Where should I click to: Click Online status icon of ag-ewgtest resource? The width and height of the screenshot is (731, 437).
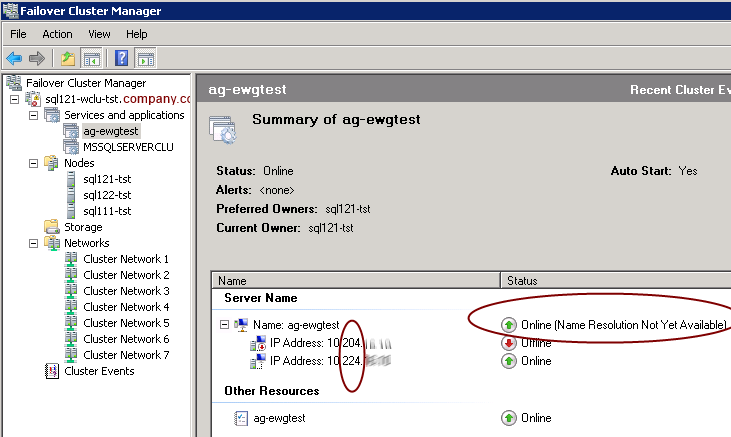point(509,418)
